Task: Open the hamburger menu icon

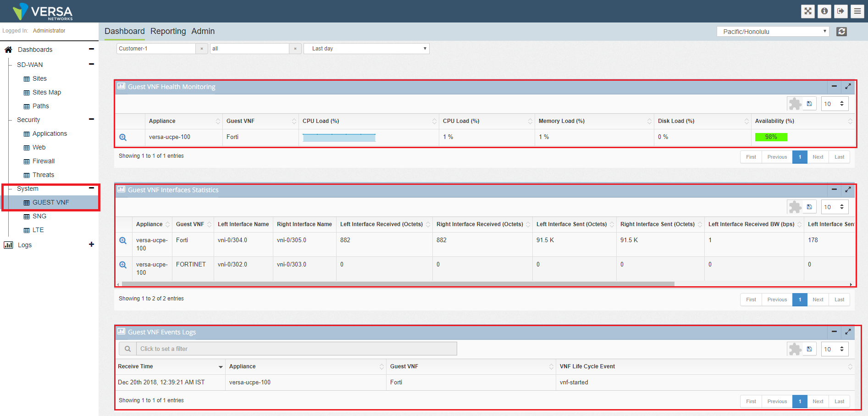Action: pyautogui.click(x=857, y=11)
